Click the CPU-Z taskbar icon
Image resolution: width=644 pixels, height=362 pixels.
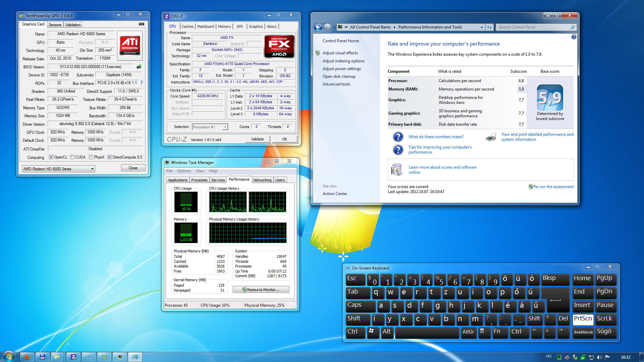pyautogui.click(x=73, y=357)
